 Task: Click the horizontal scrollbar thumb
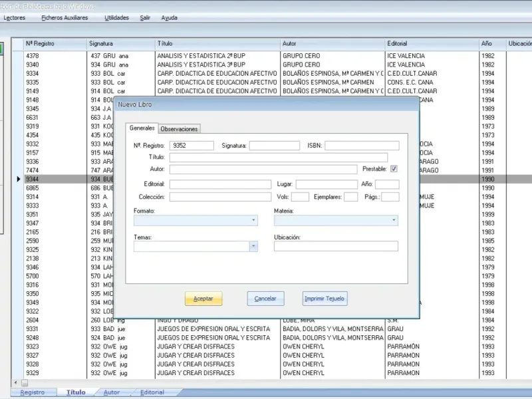pyautogui.click(x=25, y=383)
